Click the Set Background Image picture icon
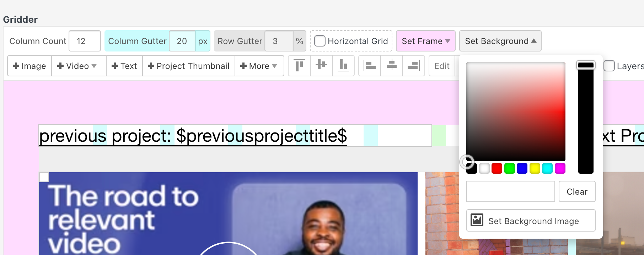This screenshot has height=255, width=644. [x=477, y=221]
